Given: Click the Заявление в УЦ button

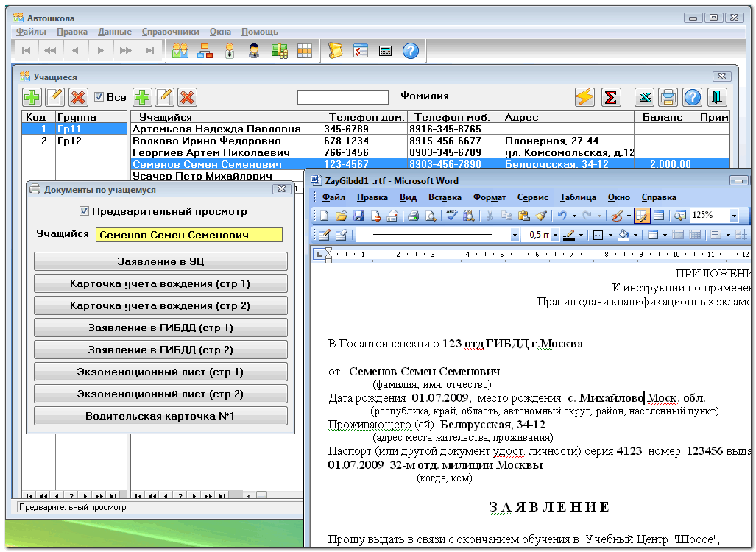Looking at the screenshot, I should (160, 261).
